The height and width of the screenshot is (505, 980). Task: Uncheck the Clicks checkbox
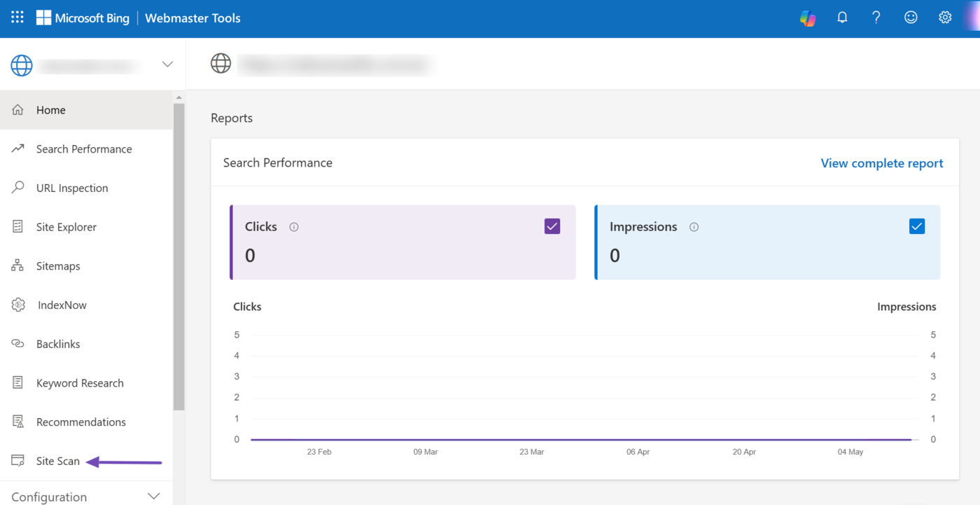pyautogui.click(x=552, y=226)
